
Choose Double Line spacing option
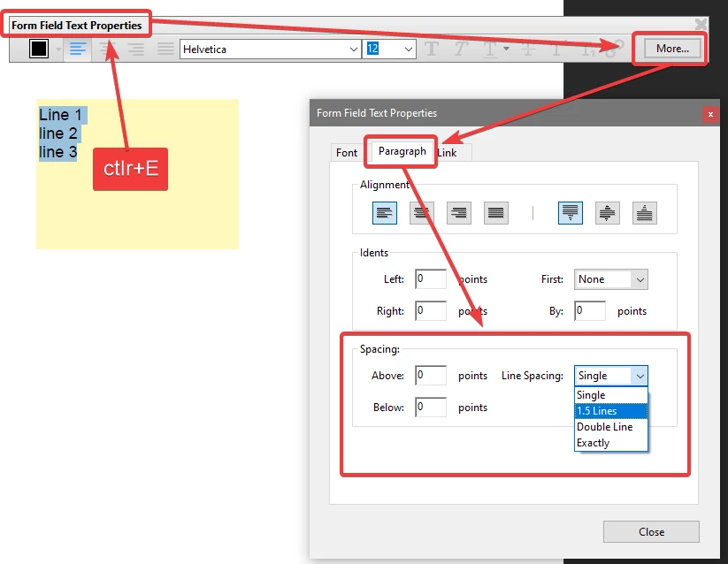click(610, 427)
